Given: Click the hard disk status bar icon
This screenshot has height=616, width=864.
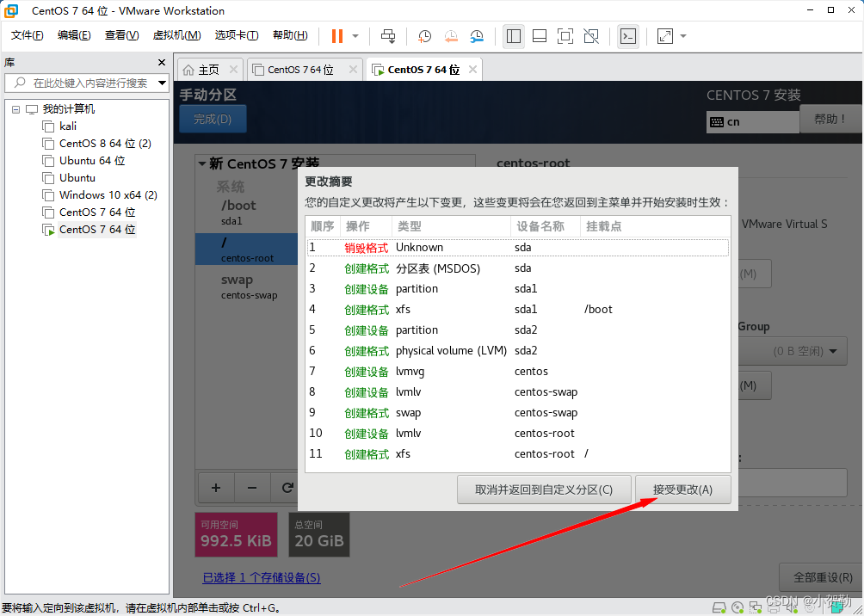Looking at the screenshot, I should pos(719,607).
